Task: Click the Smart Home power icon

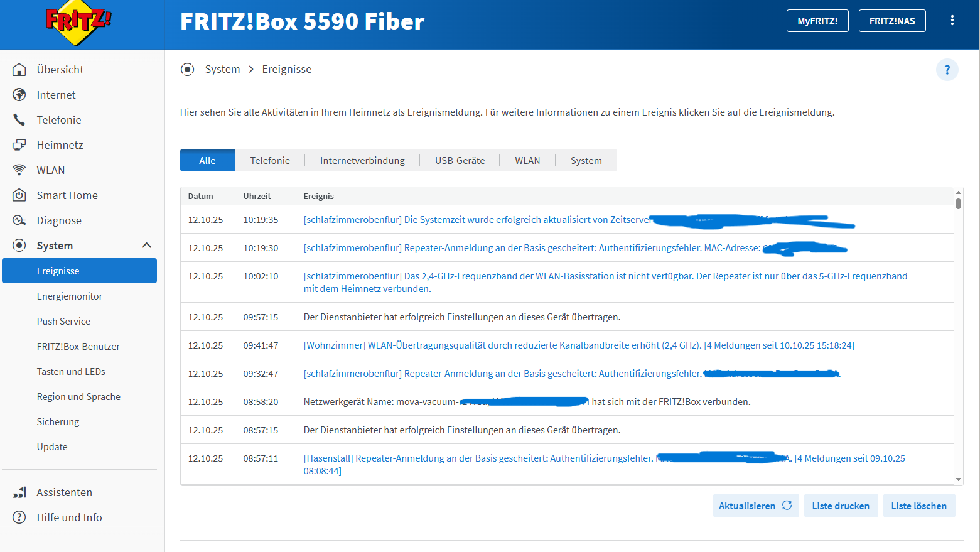Action: [19, 195]
